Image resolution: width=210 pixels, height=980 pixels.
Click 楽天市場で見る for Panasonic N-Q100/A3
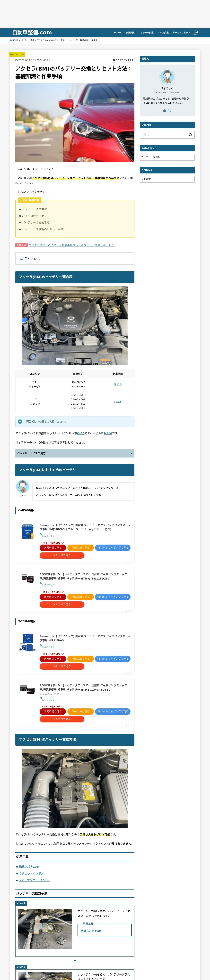[53, 547]
